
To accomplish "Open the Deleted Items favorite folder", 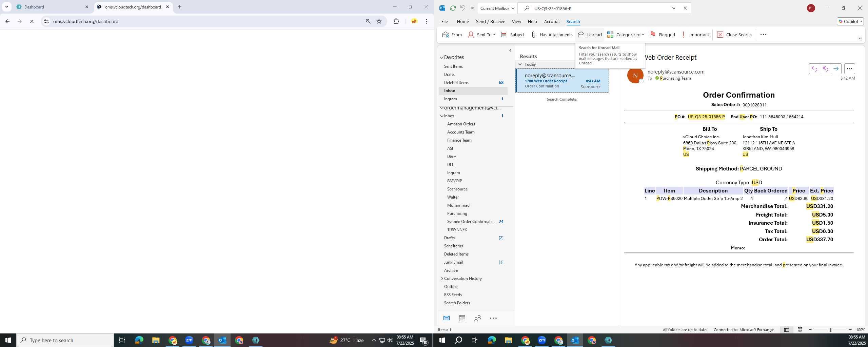I will 473,83.
